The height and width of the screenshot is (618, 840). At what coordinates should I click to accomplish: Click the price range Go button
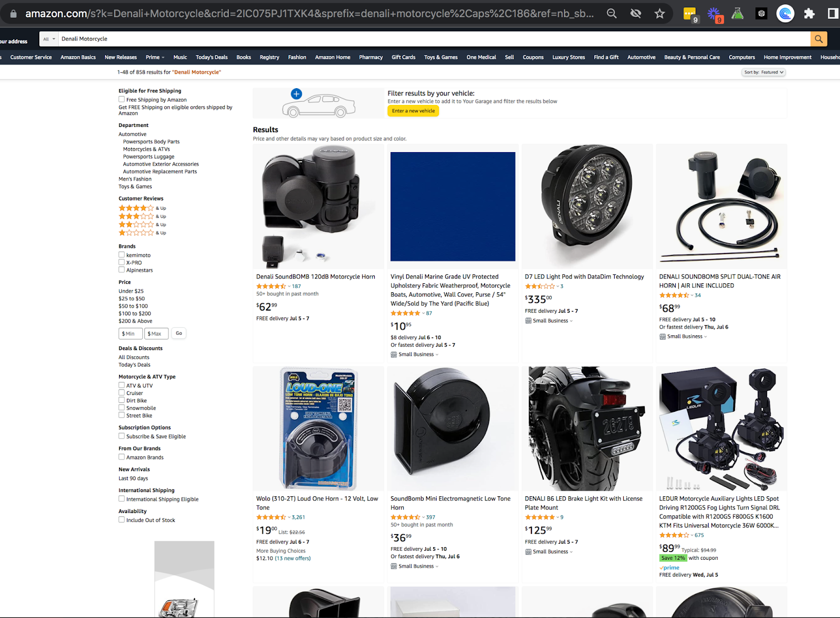click(178, 333)
